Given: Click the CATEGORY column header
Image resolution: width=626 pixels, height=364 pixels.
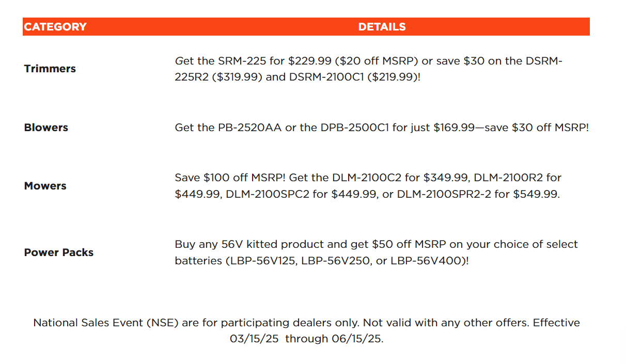Looking at the screenshot, I should [x=55, y=27].
